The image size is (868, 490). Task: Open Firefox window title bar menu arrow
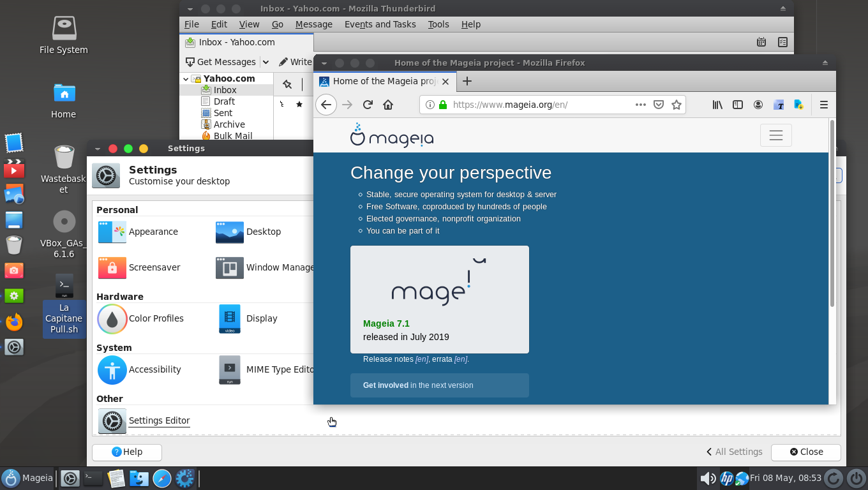pos(324,63)
